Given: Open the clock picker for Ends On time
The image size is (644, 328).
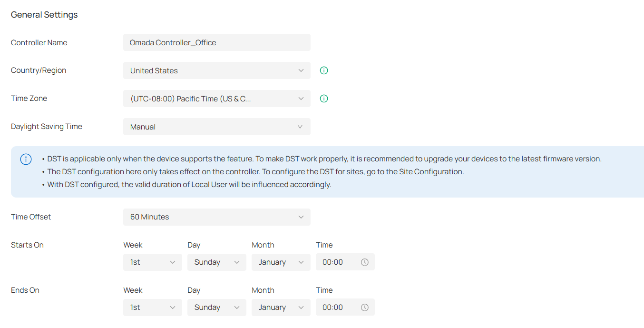Looking at the screenshot, I should (365, 307).
